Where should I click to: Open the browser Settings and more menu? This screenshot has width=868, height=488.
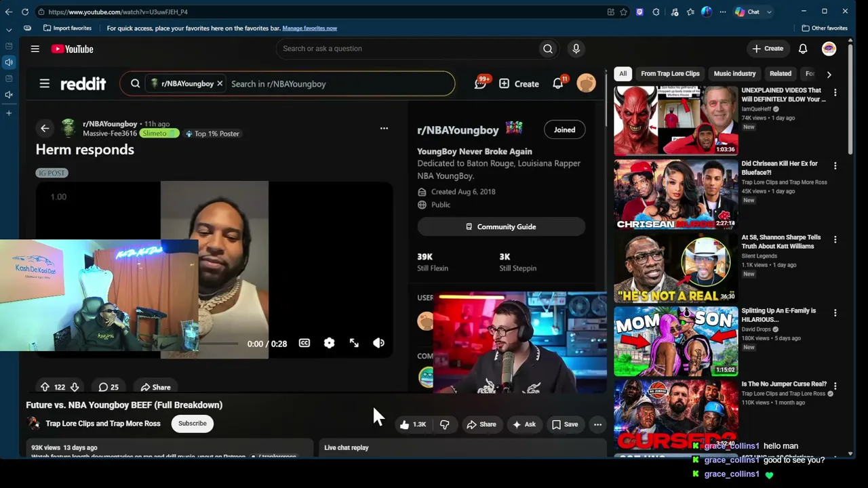(722, 12)
